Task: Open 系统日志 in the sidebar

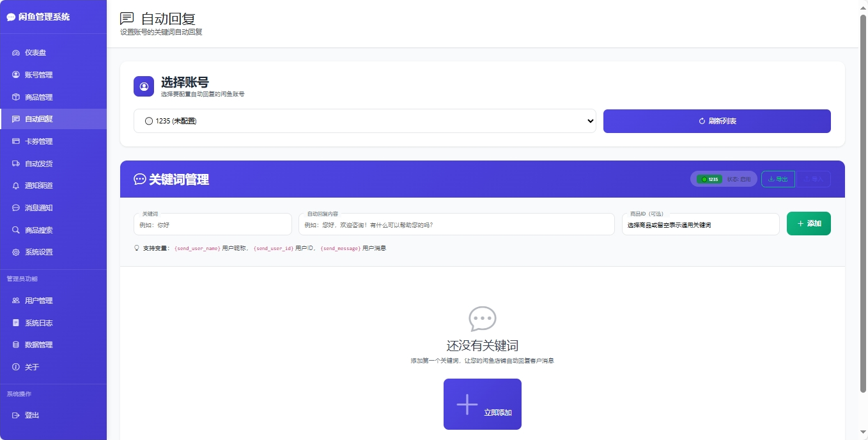Action: 53,323
